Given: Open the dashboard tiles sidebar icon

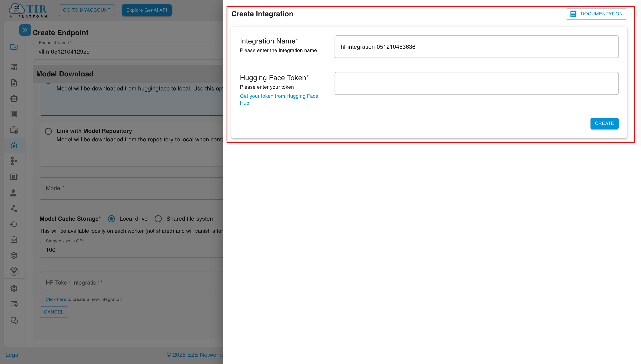Looking at the screenshot, I should point(14,67).
